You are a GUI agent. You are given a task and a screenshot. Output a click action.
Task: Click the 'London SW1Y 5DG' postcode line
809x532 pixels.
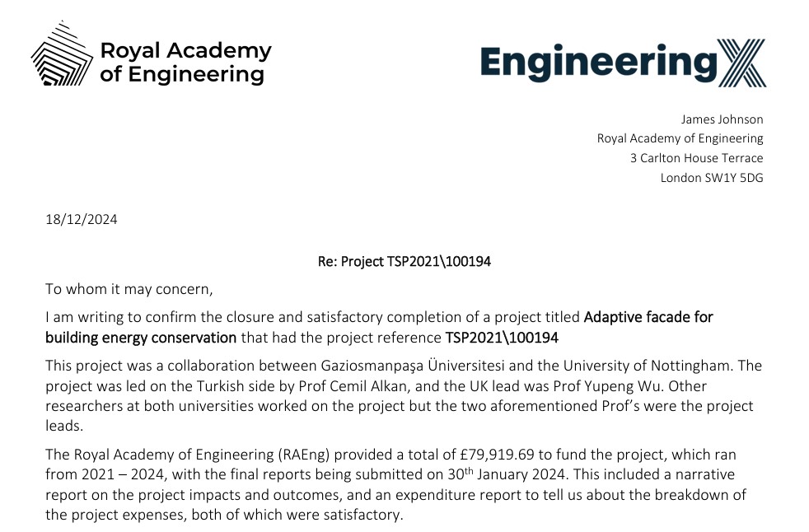[x=712, y=177]
